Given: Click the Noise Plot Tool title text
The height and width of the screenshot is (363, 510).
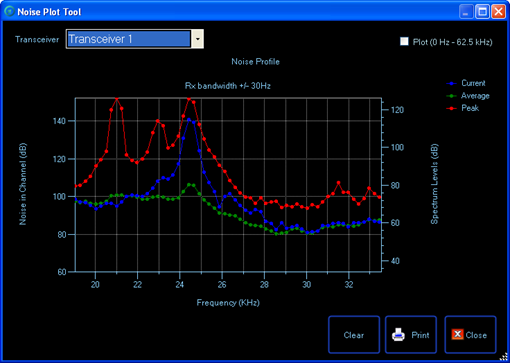Looking at the screenshot, I should point(49,12).
